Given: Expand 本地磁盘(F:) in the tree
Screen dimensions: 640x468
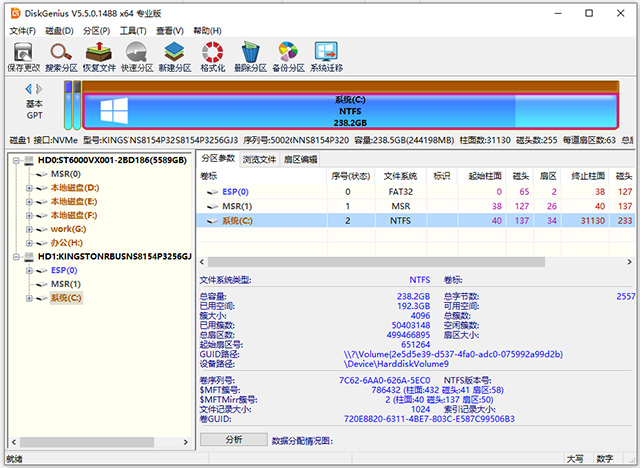Looking at the screenshot, I should tap(29, 215).
